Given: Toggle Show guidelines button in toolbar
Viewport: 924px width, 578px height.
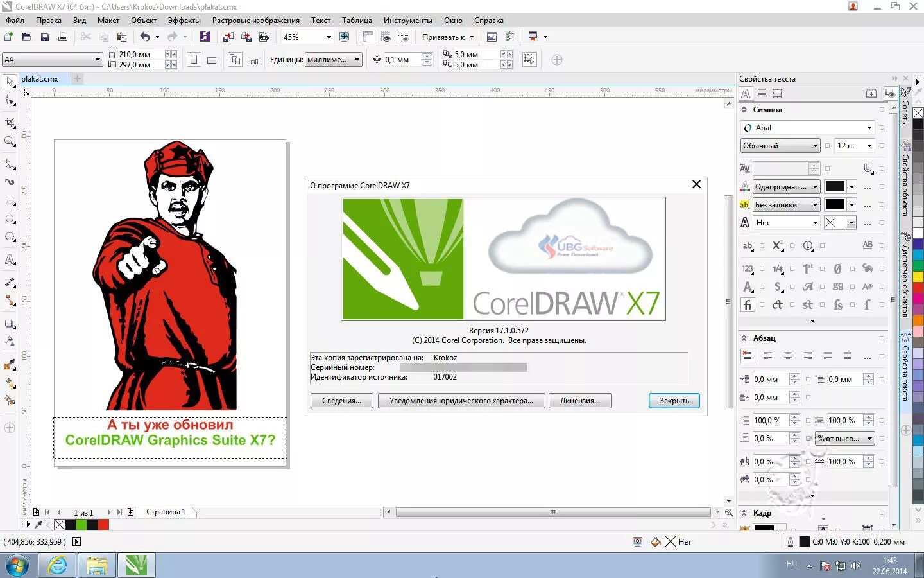Looking at the screenshot, I should (x=404, y=37).
